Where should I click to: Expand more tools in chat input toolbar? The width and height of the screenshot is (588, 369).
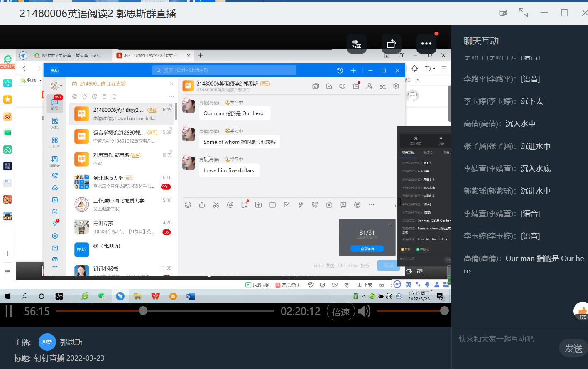(371, 204)
